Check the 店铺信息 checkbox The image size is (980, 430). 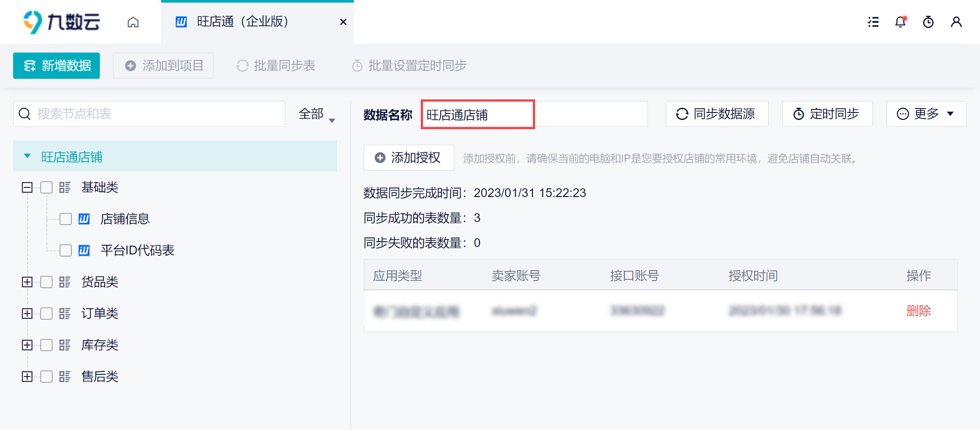66,219
